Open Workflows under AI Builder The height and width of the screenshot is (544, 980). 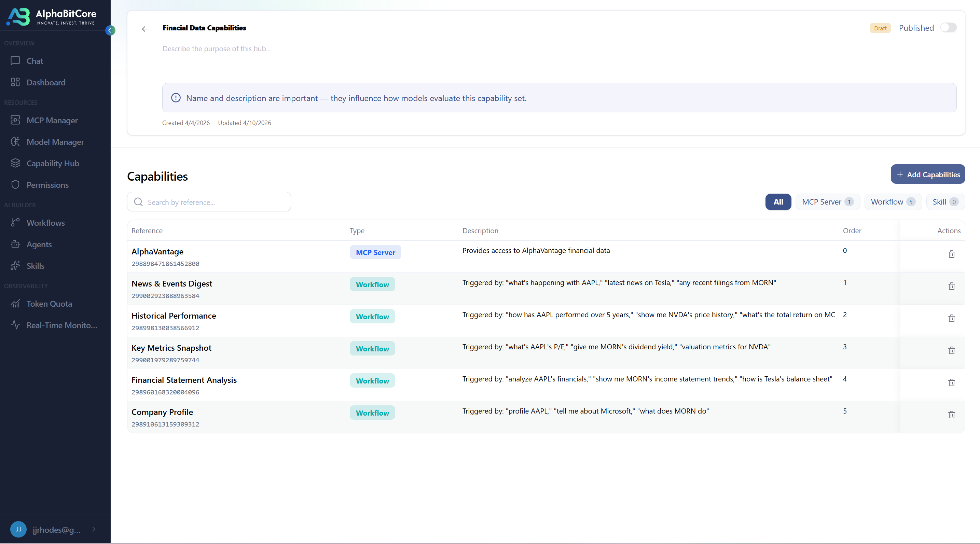[x=46, y=223]
